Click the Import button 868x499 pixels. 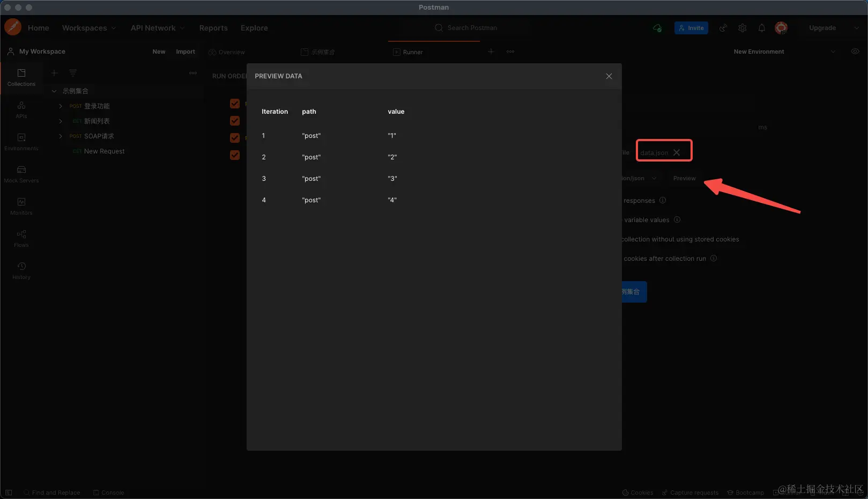186,52
